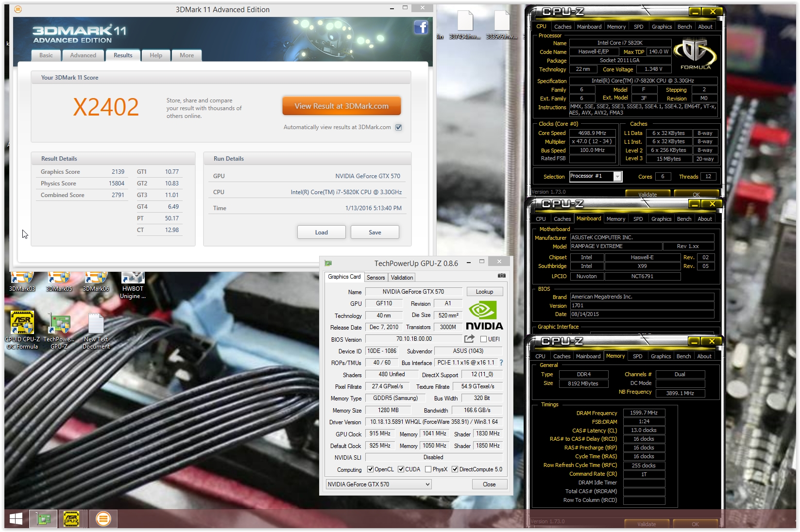800x532 pixels.
Task: Open the Help tab in 3DMark
Action: (156, 55)
